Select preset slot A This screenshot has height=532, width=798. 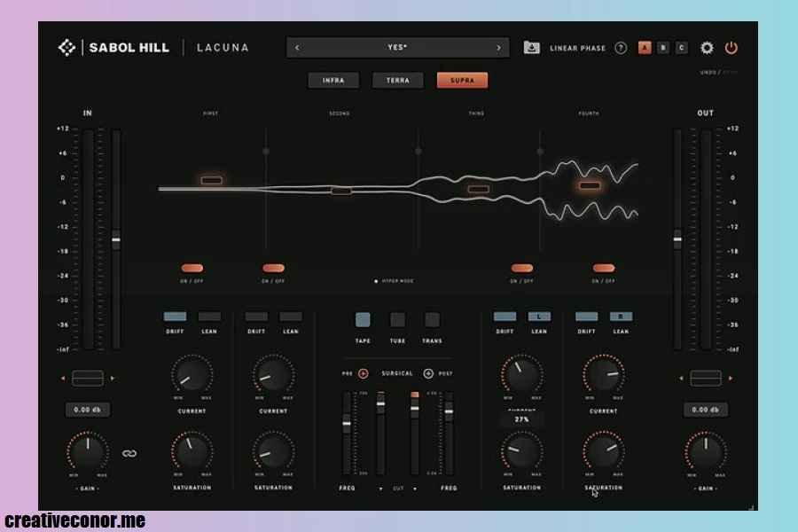tap(645, 48)
